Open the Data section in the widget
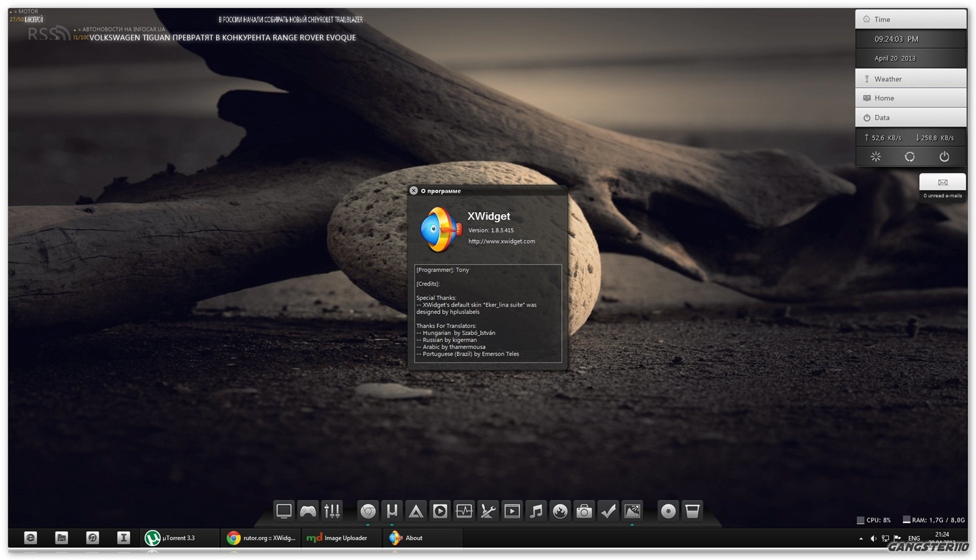976x560 pixels. (x=911, y=117)
